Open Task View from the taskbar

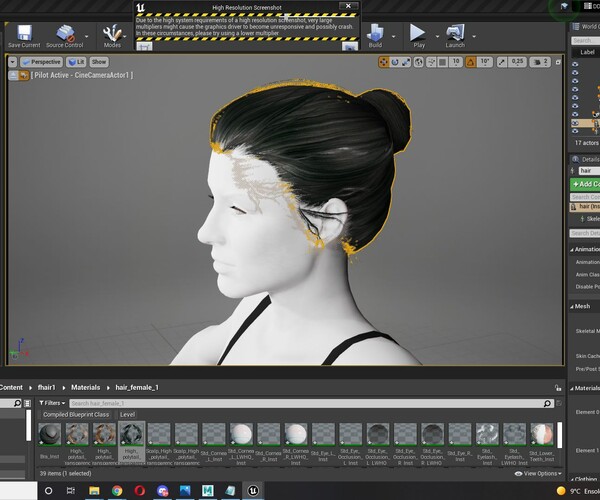pos(71,490)
